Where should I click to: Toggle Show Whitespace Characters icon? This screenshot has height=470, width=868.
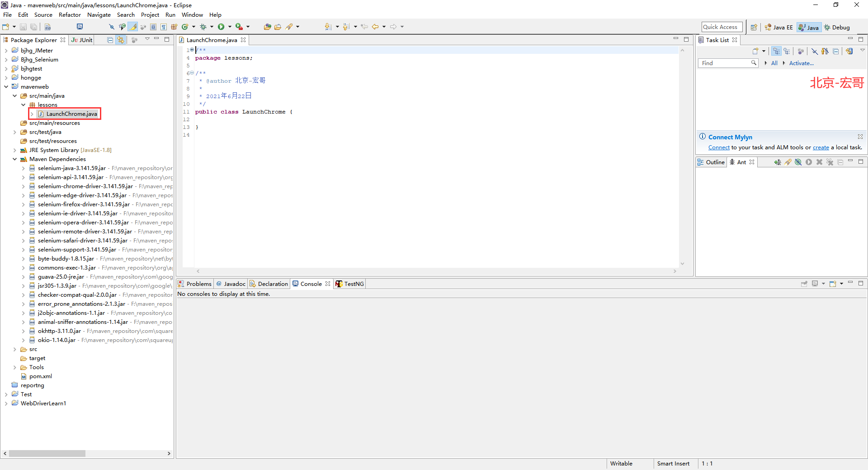[164, 27]
